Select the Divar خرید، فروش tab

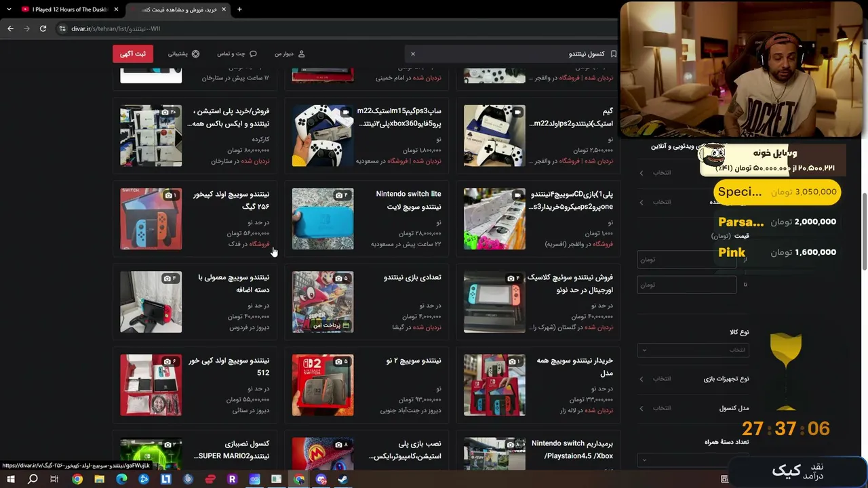click(178, 9)
